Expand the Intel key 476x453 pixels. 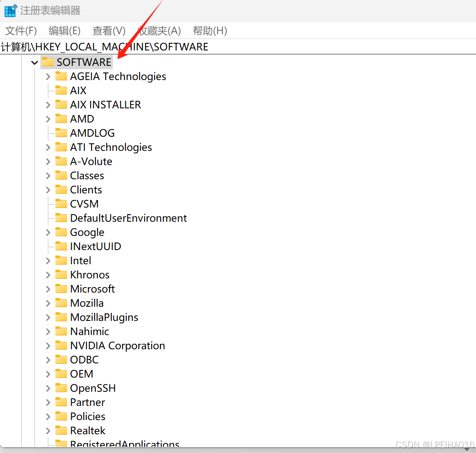pos(48,261)
